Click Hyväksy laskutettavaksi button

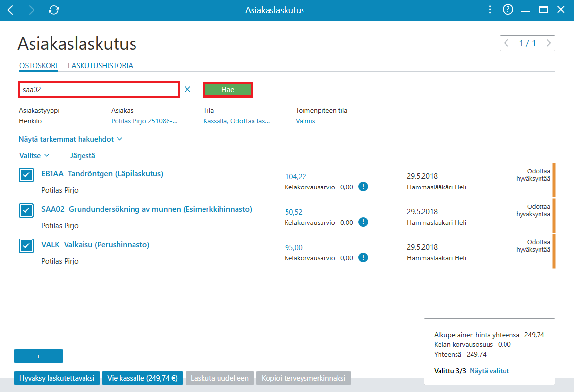(x=57, y=378)
